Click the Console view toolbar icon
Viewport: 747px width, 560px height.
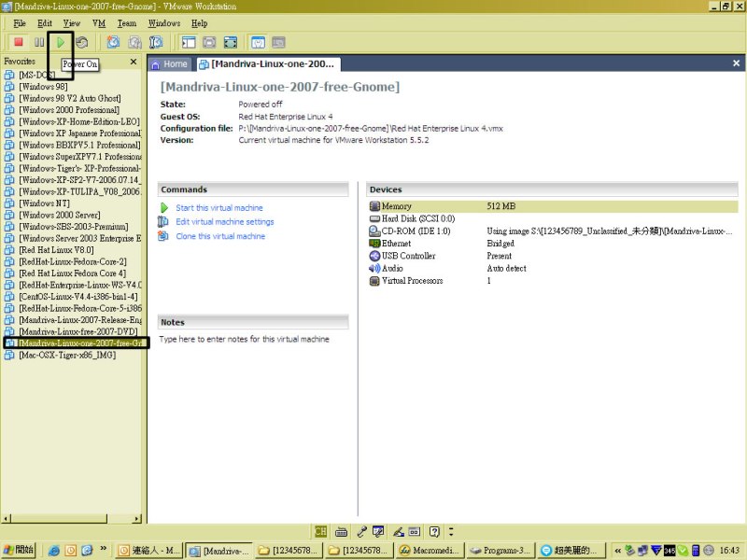tap(278, 42)
